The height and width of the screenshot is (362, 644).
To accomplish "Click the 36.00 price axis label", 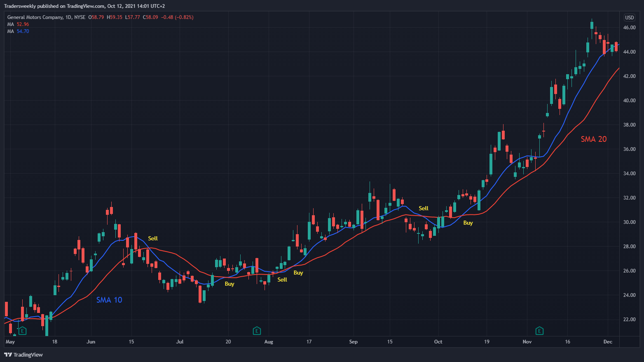I will [629, 149].
